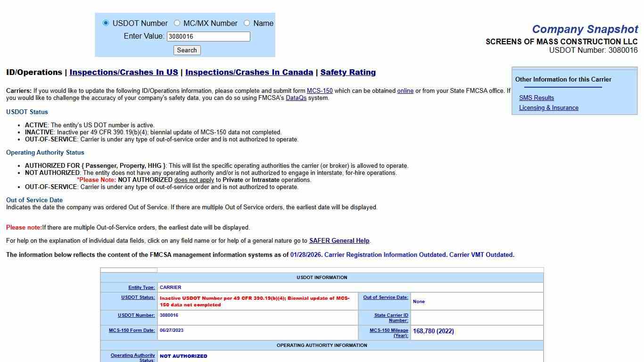Open SAFER General Help
The height and width of the screenshot is (362, 644).
[339, 241]
